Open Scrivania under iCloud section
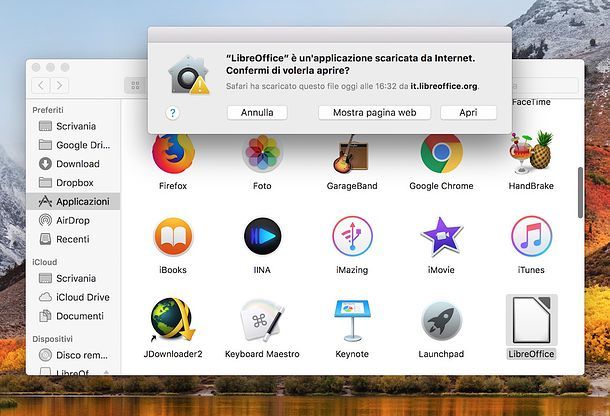610x416 pixels. [x=73, y=278]
